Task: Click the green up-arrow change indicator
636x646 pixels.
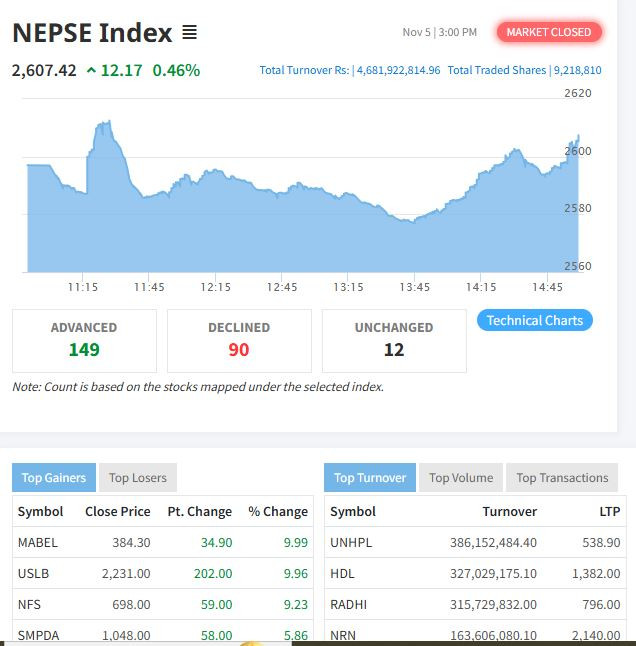Action: pos(92,70)
